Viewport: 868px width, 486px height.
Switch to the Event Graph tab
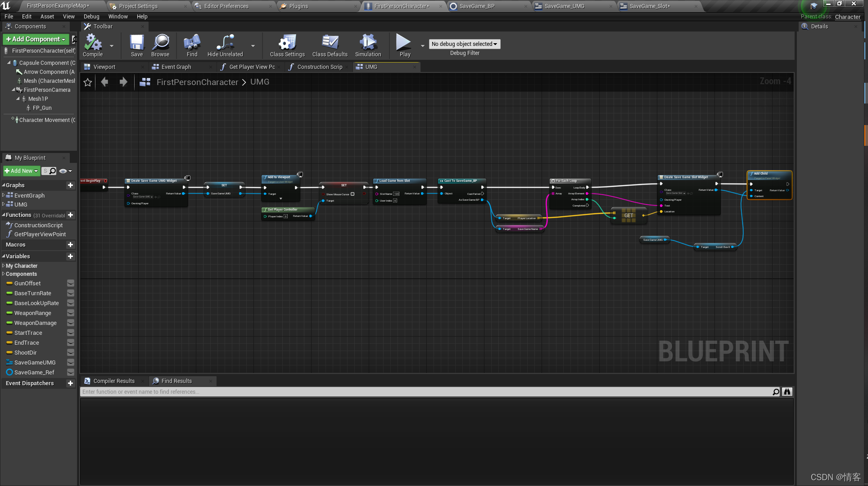(x=176, y=67)
